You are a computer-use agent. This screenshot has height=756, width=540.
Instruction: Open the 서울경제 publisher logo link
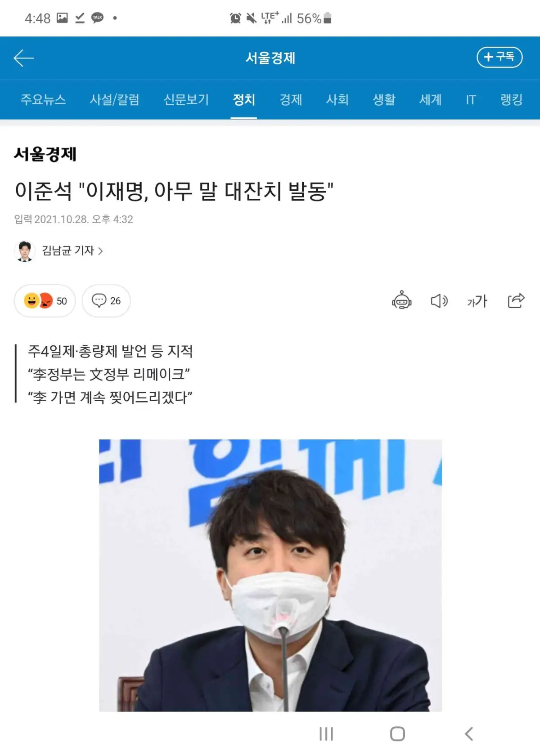tap(45, 154)
